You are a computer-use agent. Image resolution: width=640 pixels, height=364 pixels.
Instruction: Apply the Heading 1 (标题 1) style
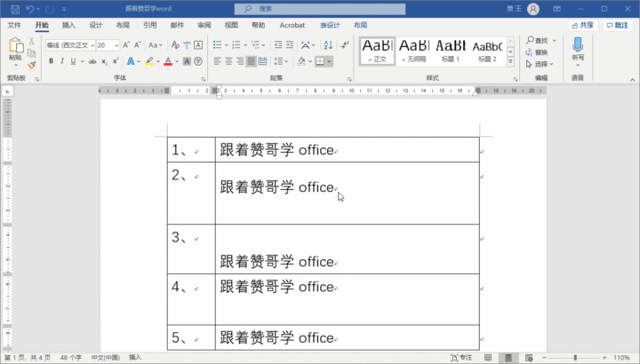[451, 51]
